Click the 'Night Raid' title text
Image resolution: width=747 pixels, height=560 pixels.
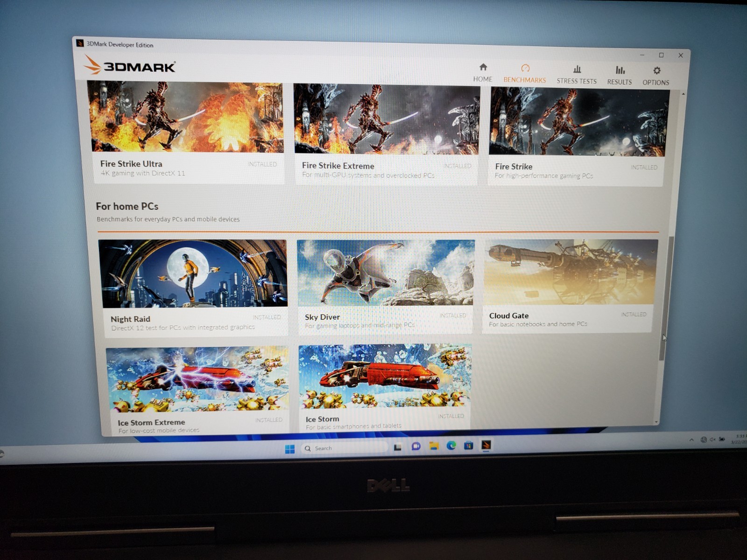pos(130,319)
